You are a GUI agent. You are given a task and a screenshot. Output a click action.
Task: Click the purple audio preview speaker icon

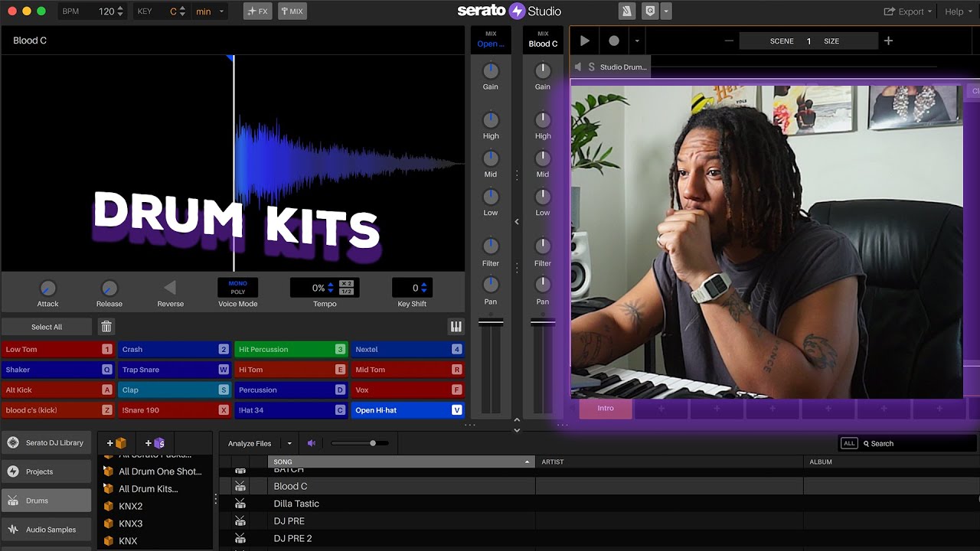point(312,443)
